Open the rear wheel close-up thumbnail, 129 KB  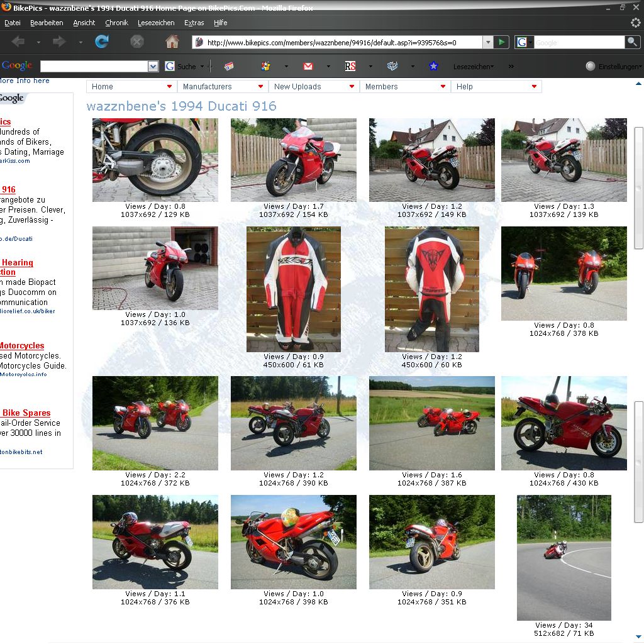(155, 160)
